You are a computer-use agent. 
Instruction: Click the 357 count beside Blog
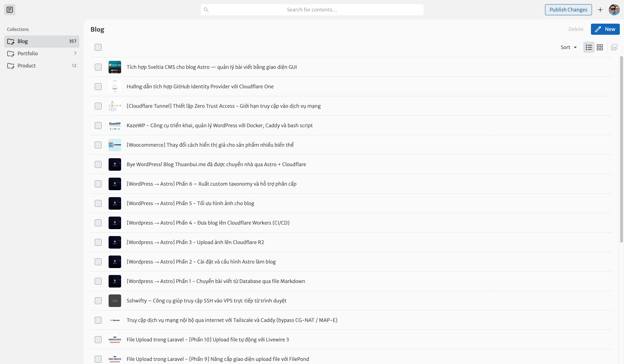72,41
